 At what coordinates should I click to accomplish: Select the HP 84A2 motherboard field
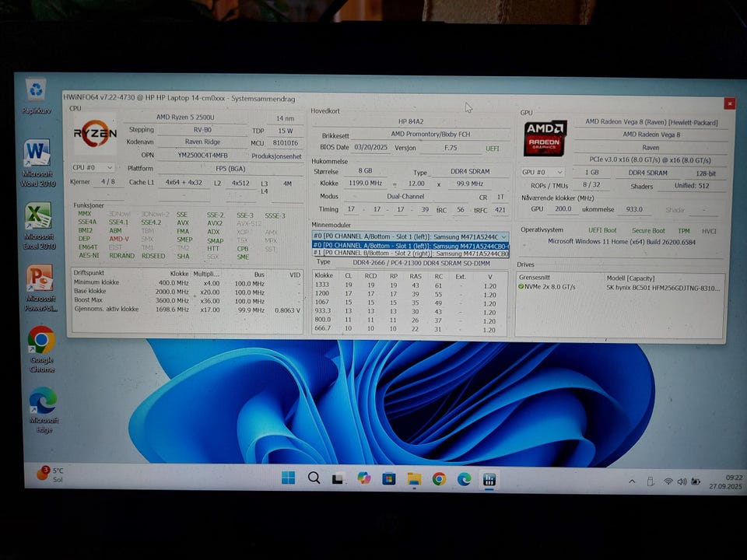411,121
